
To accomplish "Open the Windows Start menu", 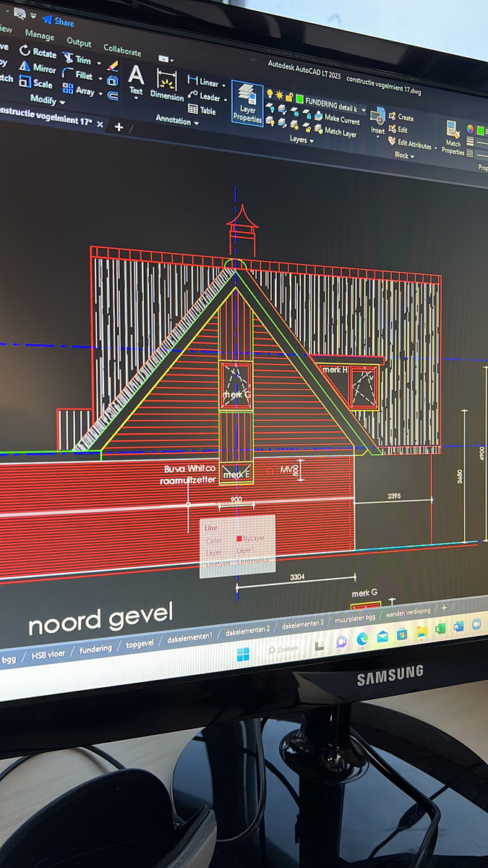I will click(243, 653).
